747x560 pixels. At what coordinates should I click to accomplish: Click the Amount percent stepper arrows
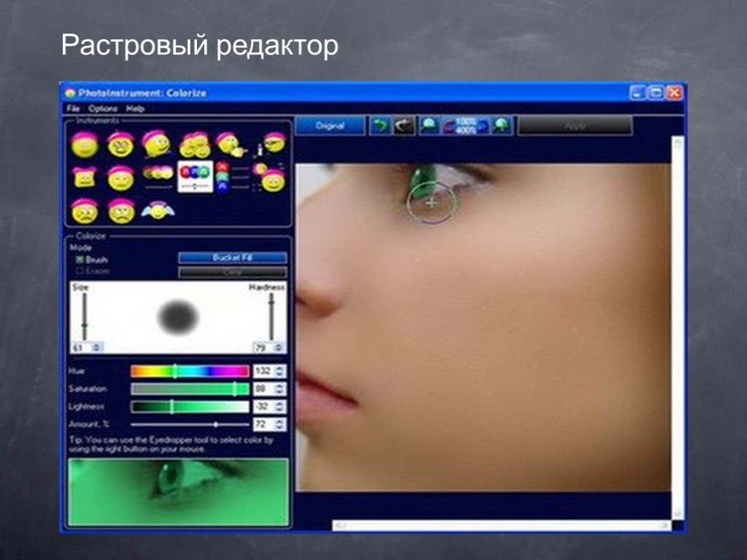tap(280, 424)
